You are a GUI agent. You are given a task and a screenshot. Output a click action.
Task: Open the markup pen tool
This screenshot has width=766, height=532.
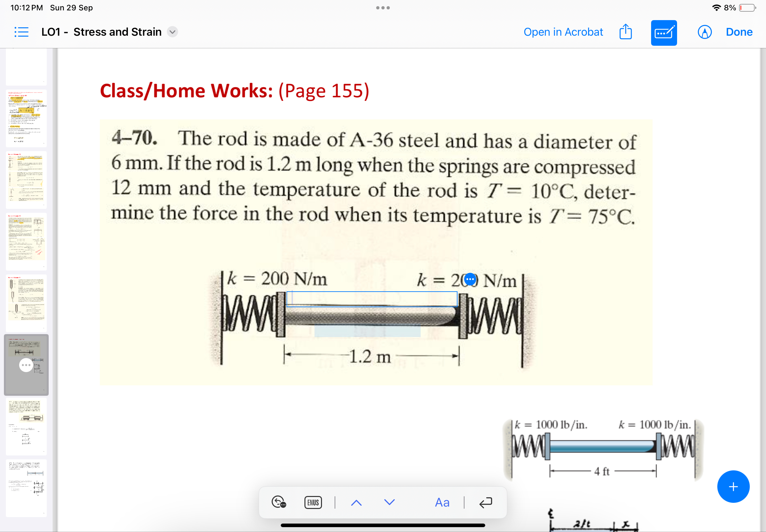pyautogui.click(x=704, y=32)
